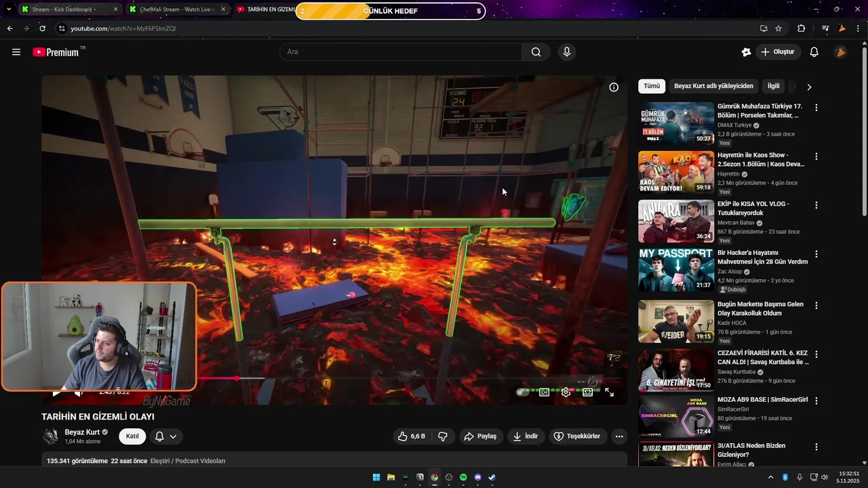Open Gümrük Muhafaza Türkiye video thumbnail
868x488 pixels.
pyautogui.click(x=676, y=123)
